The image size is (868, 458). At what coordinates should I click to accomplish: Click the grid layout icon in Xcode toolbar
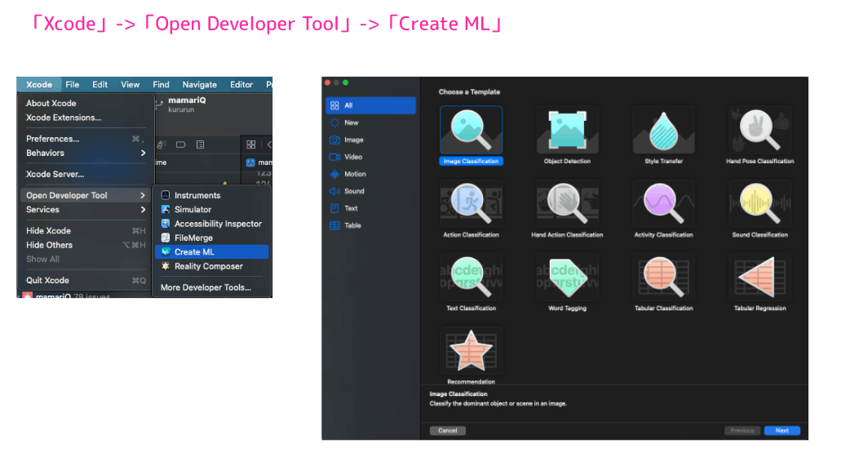coord(250,145)
